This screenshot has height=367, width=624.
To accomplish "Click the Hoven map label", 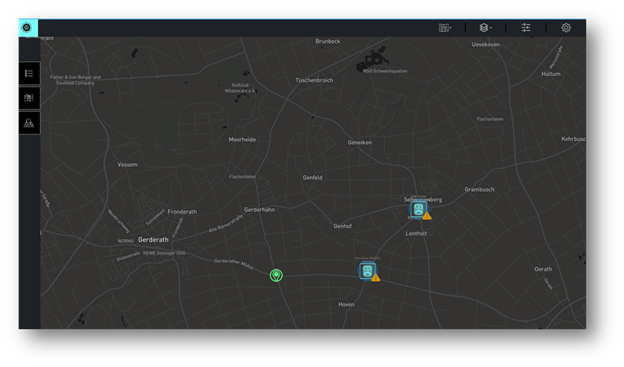I will 346,305.
